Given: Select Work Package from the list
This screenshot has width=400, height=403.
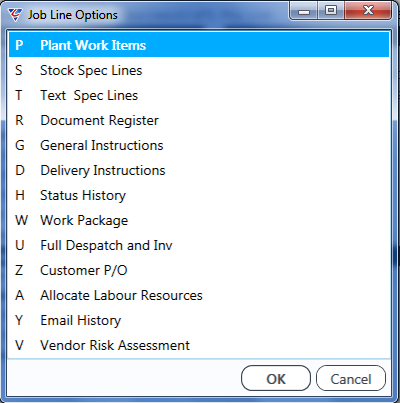Looking at the screenshot, I should point(199,220).
